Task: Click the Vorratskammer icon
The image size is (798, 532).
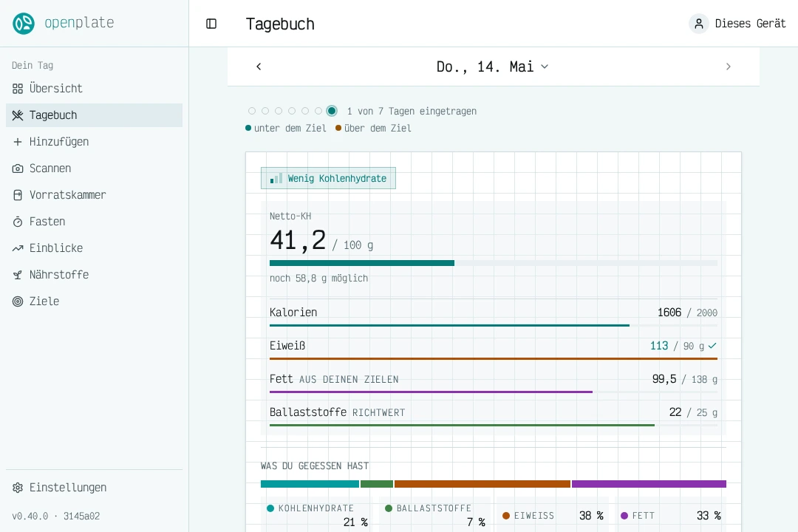Action: point(18,195)
